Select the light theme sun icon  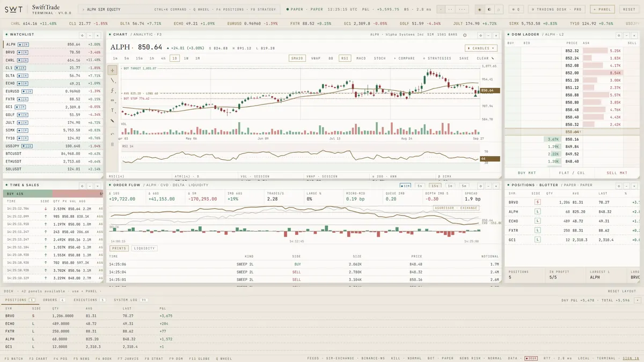tap(480, 9)
